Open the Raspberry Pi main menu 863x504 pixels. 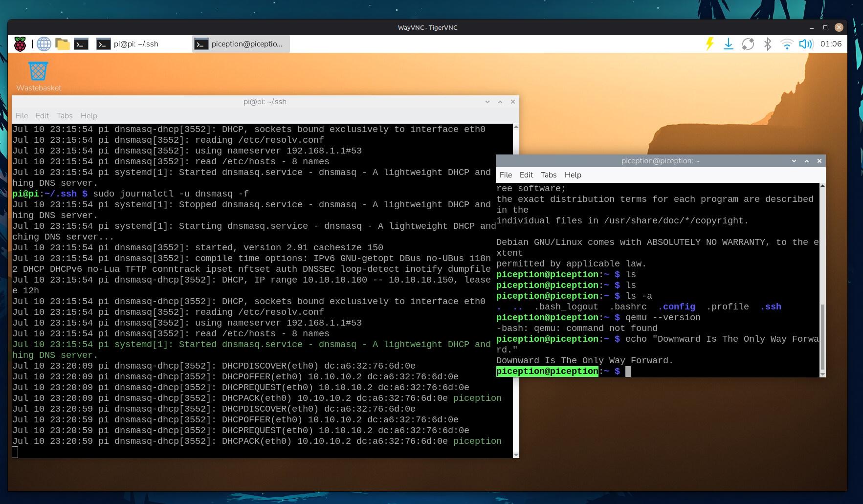point(20,44)
